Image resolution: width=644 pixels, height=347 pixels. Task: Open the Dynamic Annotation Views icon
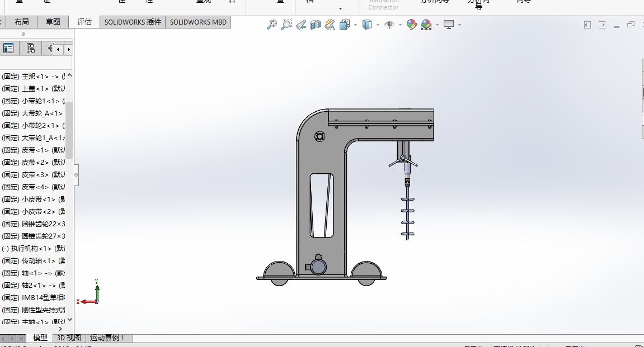[330, 25]
